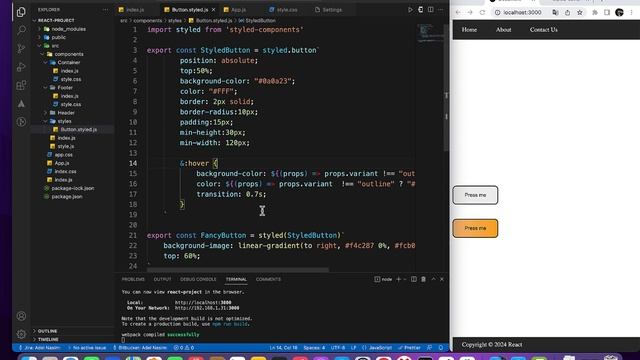The height and width of the screenshot is (360, 640).
Task: Open the browser profile avatar
Action: (619, 13)
